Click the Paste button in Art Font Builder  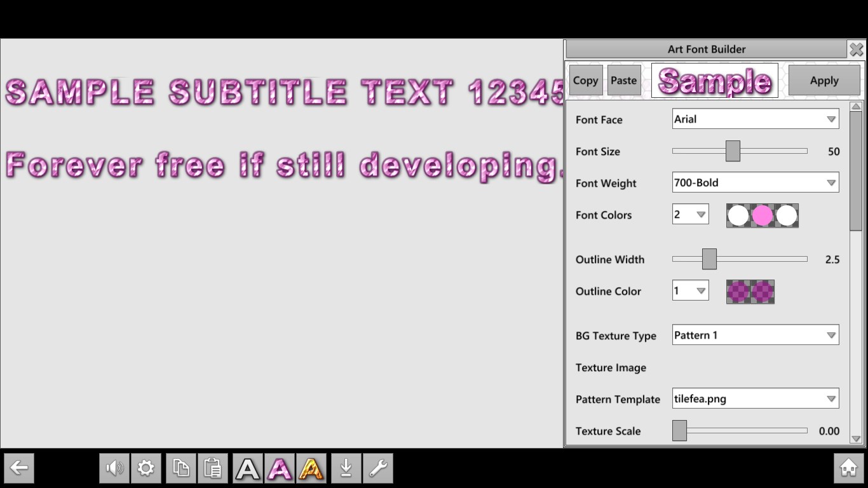pyautogui.click(x=624, y=80)
